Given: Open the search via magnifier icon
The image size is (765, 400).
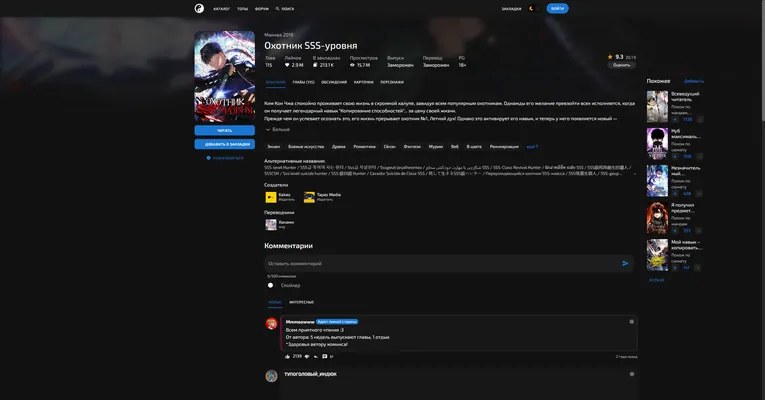Looking at the screenshot, I should coord(278,9).
